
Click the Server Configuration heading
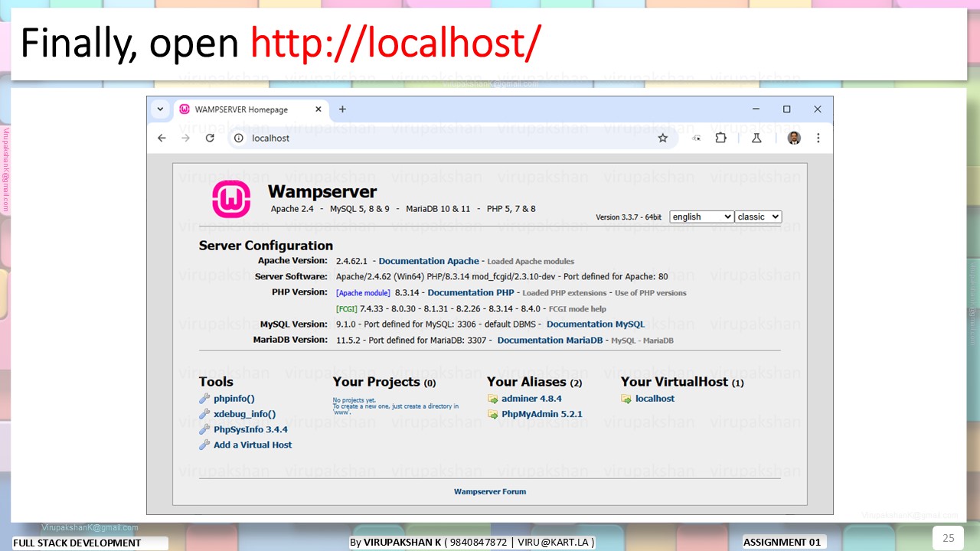[x=266, y=246]
